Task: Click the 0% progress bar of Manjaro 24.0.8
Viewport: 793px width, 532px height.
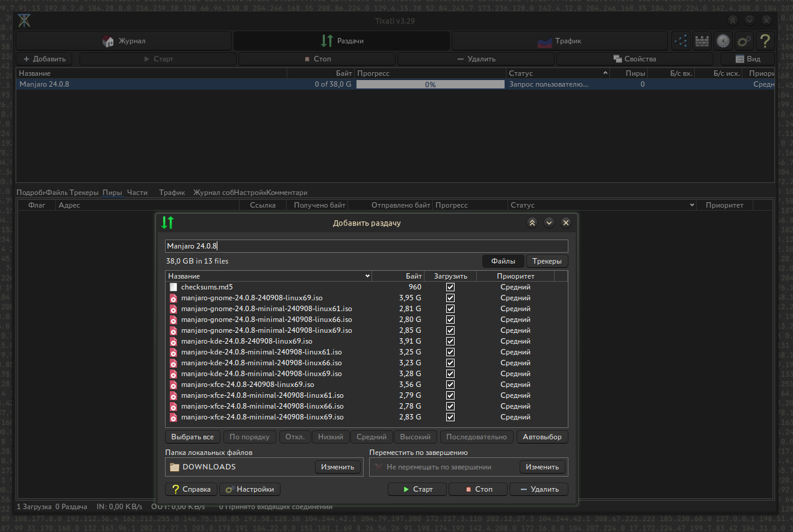Action: pos(431,85)
